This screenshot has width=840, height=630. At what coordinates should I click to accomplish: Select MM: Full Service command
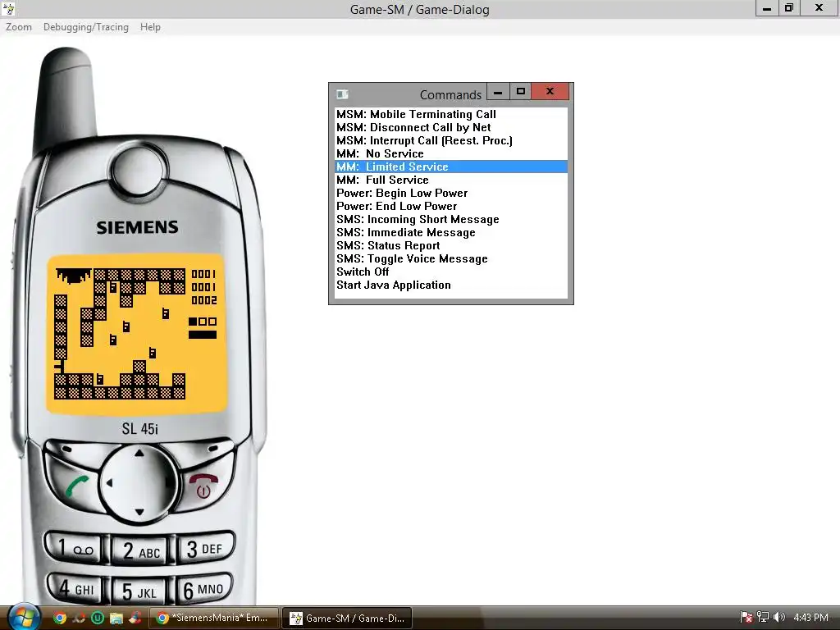(x=451, y=180)
